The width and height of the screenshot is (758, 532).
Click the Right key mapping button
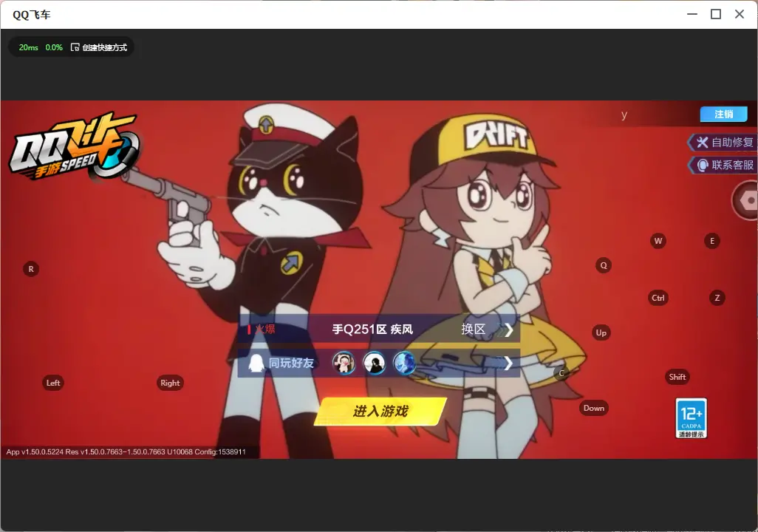click(x=170, y=383)
